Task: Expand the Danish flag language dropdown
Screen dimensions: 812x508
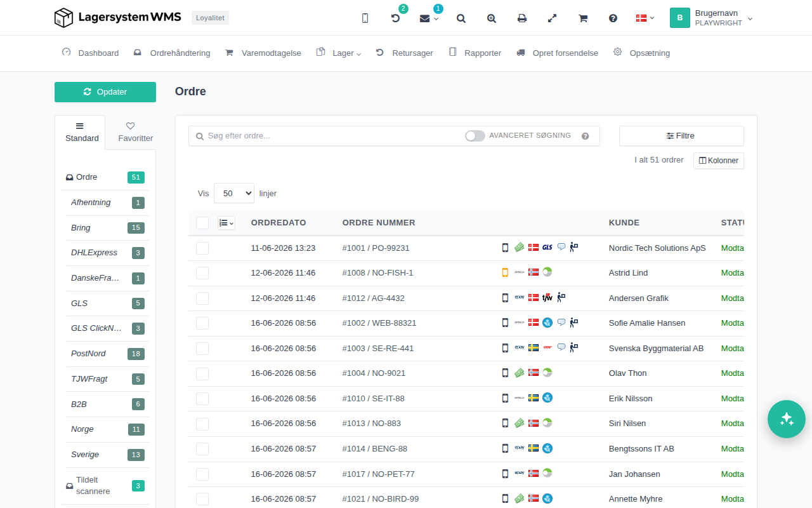Action: (645, 18)
